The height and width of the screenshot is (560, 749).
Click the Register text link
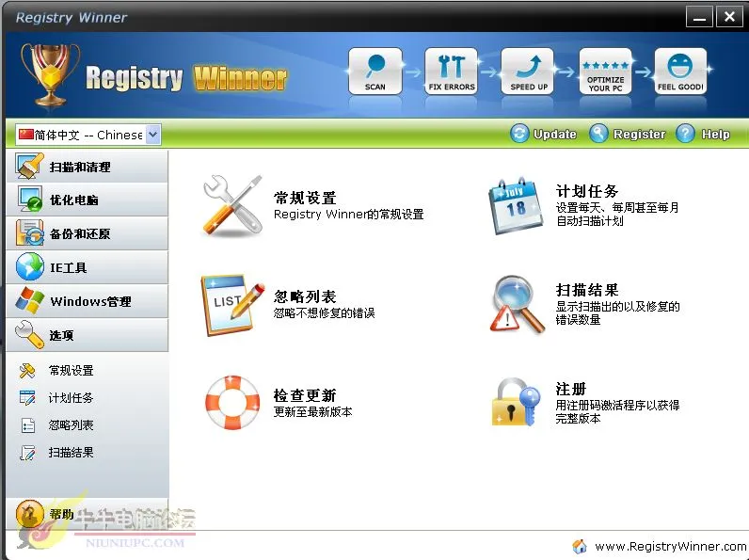[x=639, y=135]
